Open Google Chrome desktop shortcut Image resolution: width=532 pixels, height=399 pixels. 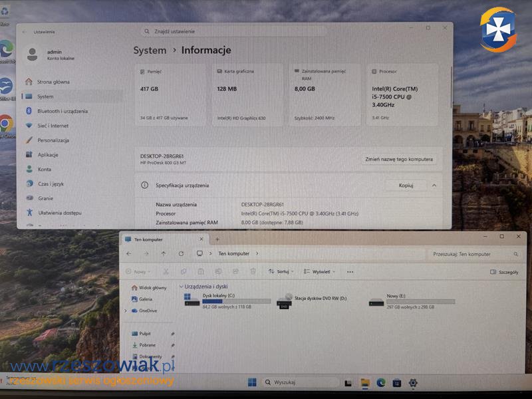tap(6, 124)
